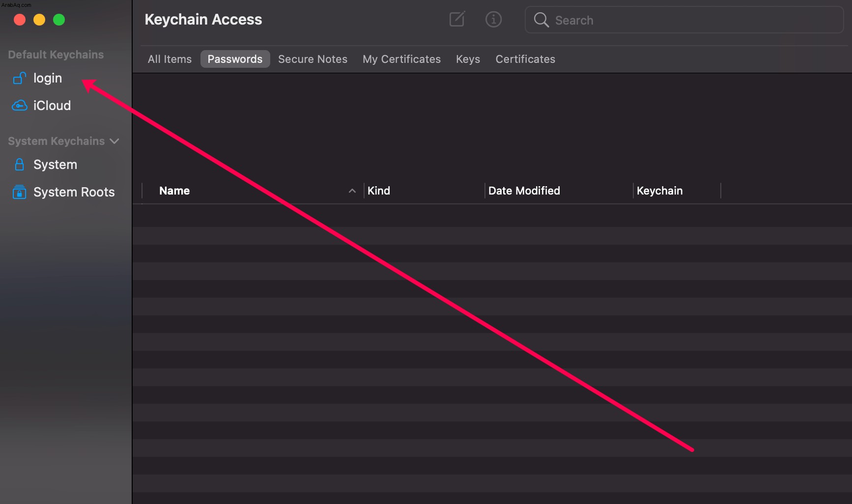Viewport: 852px width, 504px height.
Task: Click the unlocked padlock icon beside login
Action: [19, 78]
